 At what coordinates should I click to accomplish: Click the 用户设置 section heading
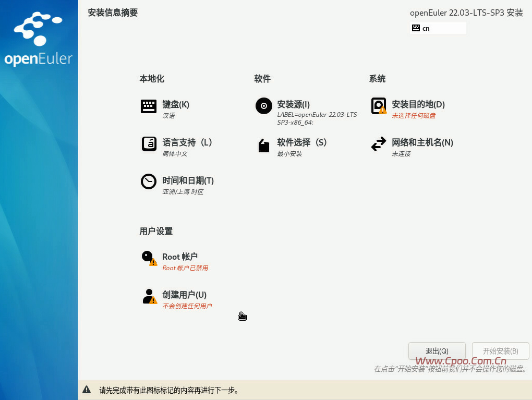click(156, 232)
